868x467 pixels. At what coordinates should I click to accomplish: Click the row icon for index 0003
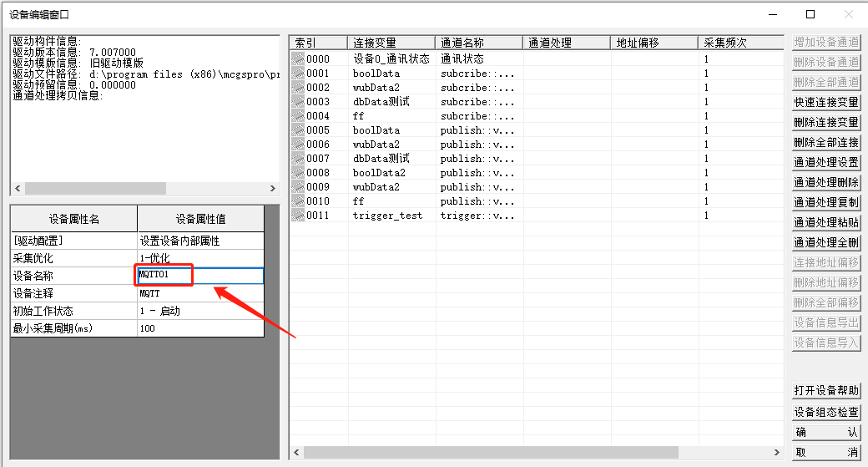point(297,102)
